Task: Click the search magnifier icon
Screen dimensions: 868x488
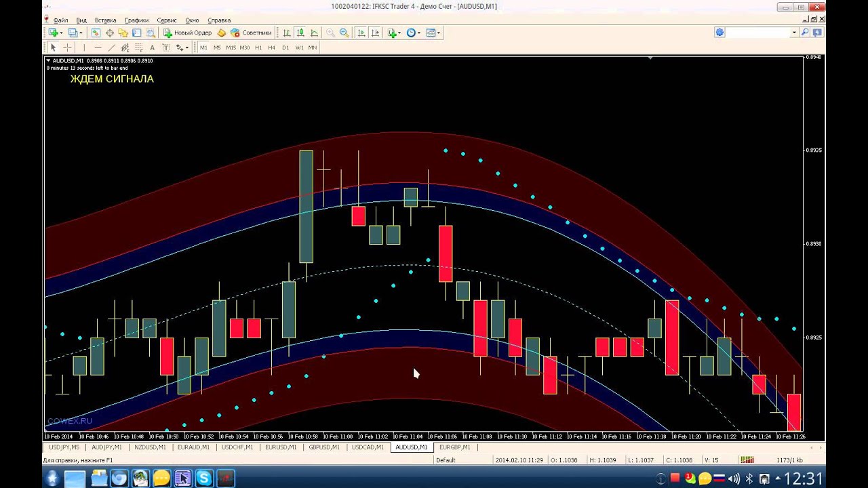Action: 805,33
